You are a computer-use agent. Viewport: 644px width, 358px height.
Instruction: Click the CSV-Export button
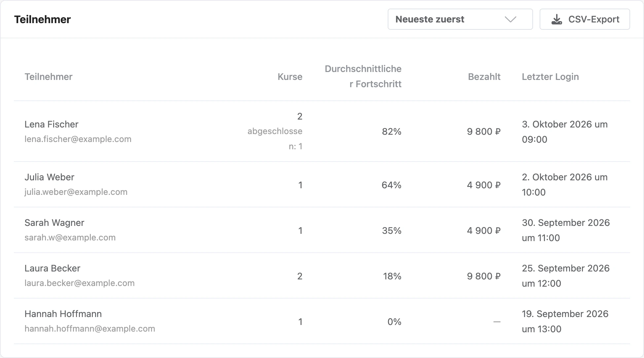click(585, 19)
